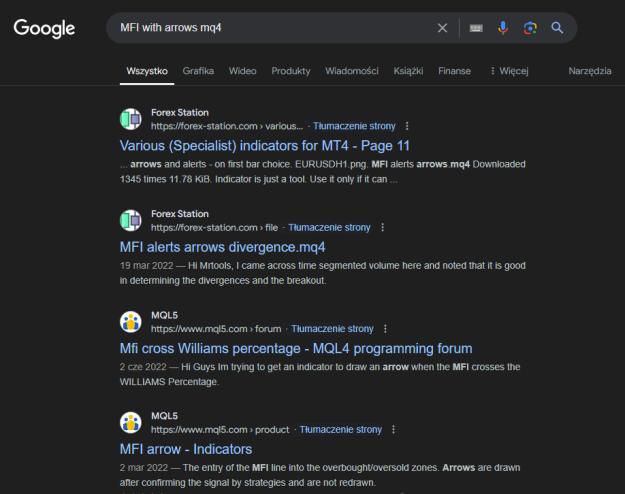Switch to the Wiadomości tab

(x=352, y=71)
